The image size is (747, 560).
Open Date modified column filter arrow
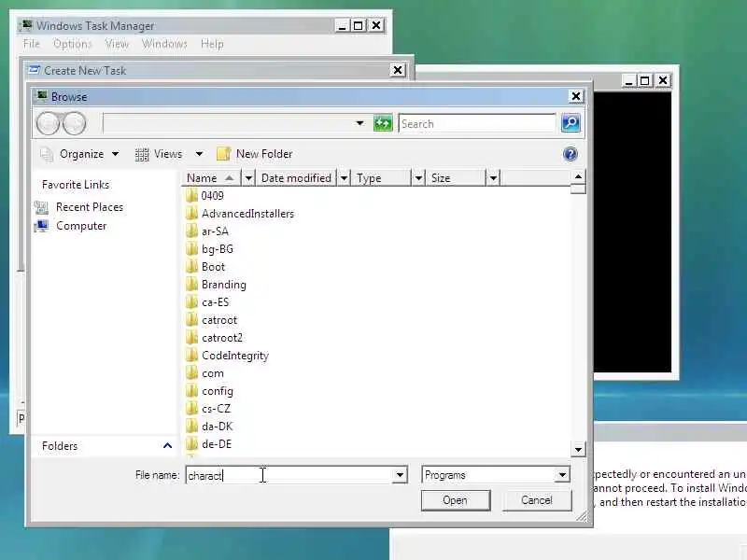click(x=344, y=178)
